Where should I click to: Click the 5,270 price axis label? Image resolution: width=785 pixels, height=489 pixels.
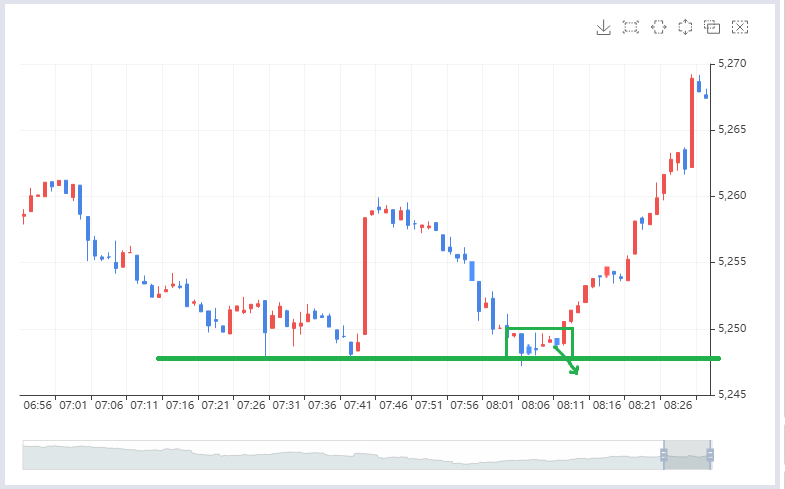(x=732, y=64)
